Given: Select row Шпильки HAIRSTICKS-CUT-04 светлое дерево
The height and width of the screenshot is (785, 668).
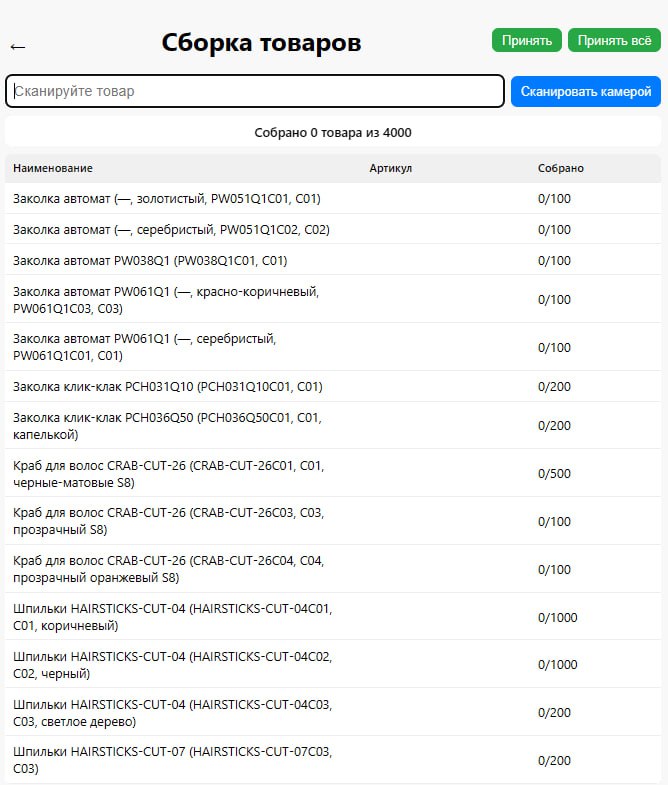Looking at the screenshot, I should pyautogui.click(x=333, y=712).
